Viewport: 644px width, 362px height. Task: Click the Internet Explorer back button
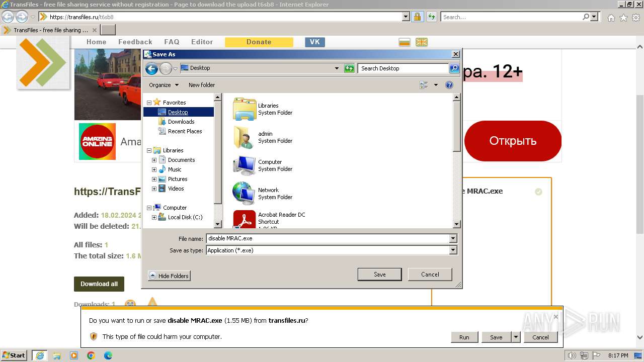8,17
